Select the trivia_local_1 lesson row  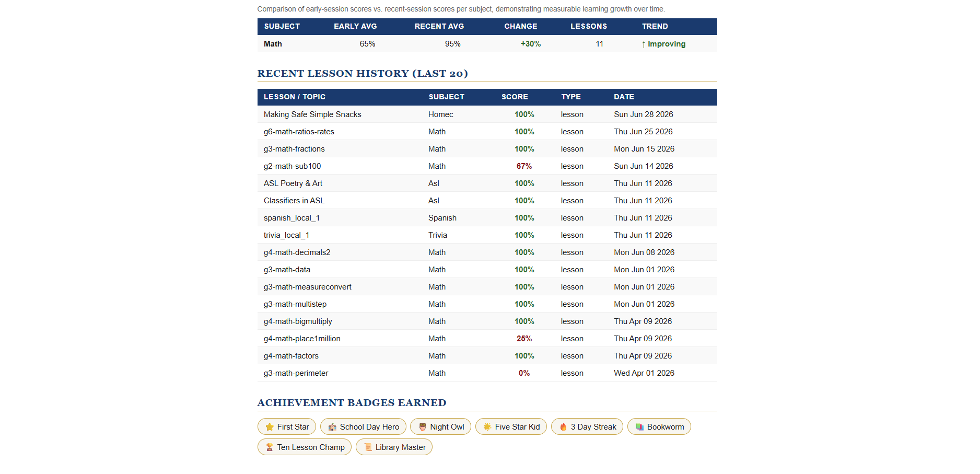tap(487, 235)
